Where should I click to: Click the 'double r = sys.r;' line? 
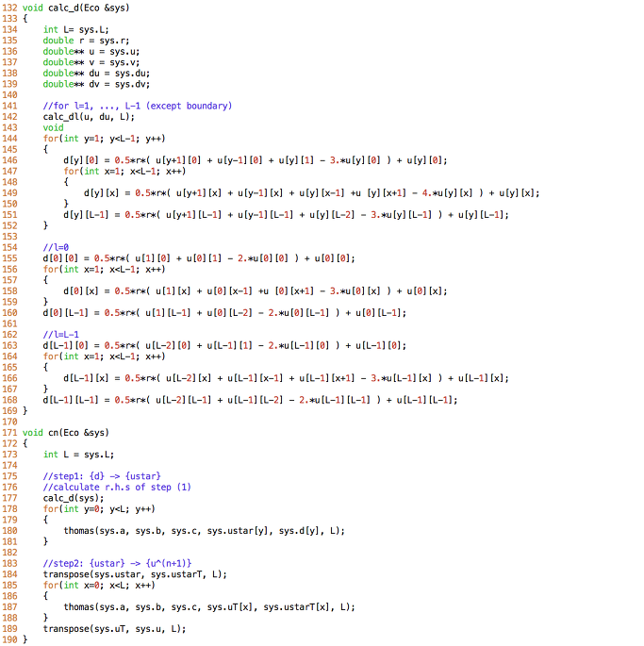(86, 41)
